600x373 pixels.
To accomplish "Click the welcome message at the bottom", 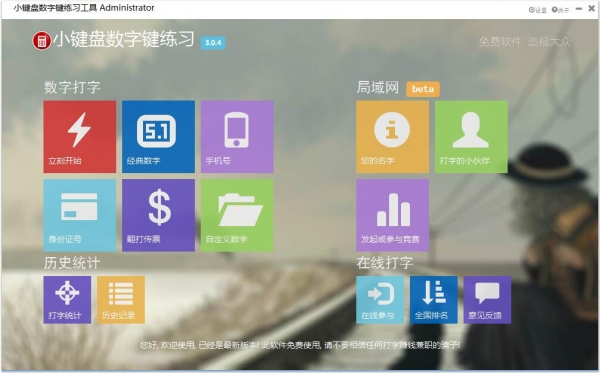I will pos(300,345).
